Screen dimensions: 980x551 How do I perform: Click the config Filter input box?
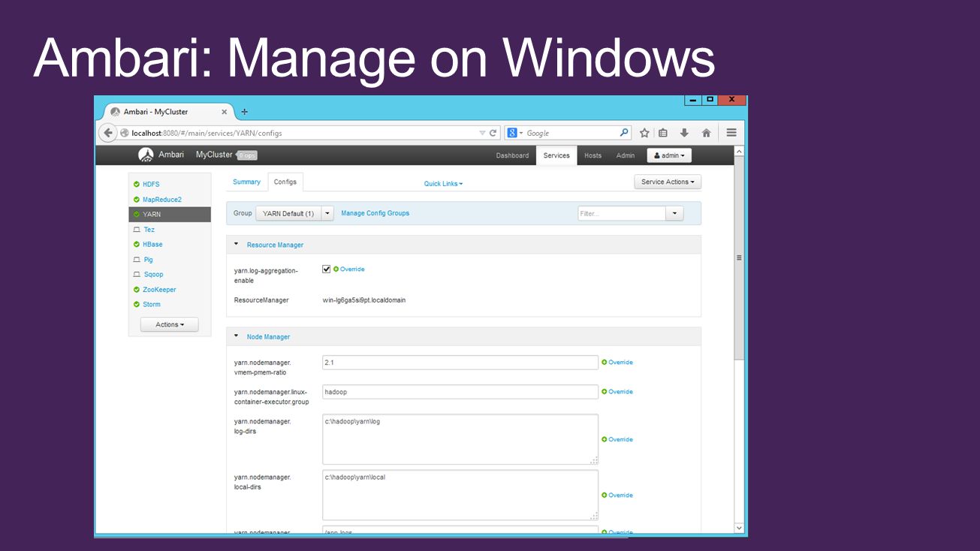622,214
